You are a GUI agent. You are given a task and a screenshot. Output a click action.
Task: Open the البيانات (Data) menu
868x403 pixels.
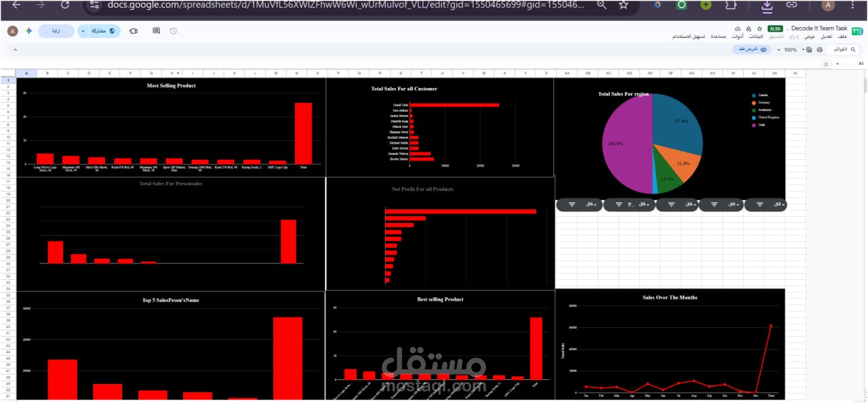[756, 37]
